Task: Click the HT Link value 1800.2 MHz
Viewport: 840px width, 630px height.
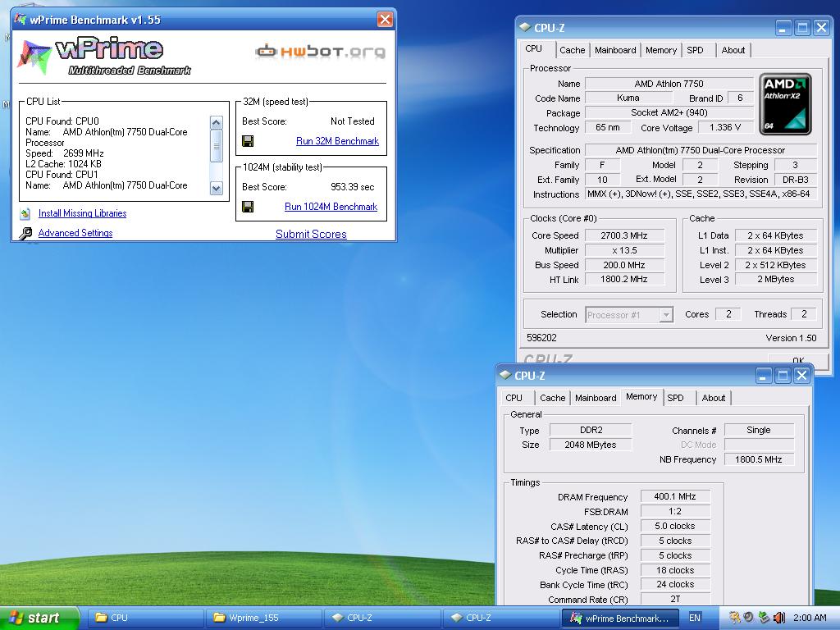Action: click(624, 279)
